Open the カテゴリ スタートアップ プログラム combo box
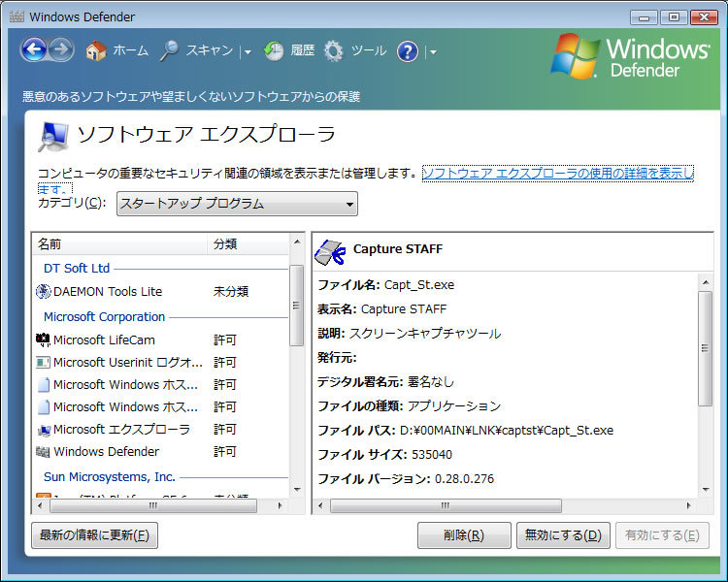 click(237, 204)
